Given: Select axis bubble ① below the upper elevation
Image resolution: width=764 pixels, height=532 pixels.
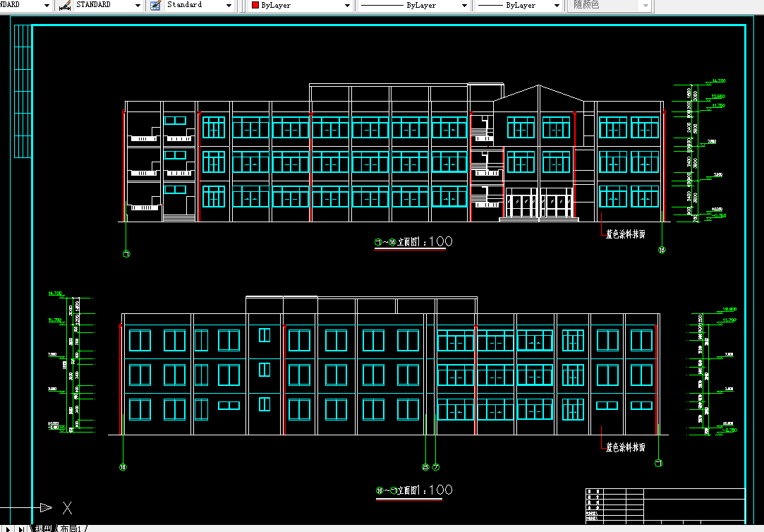Looking at the screenshot, I should pos(127,254).
